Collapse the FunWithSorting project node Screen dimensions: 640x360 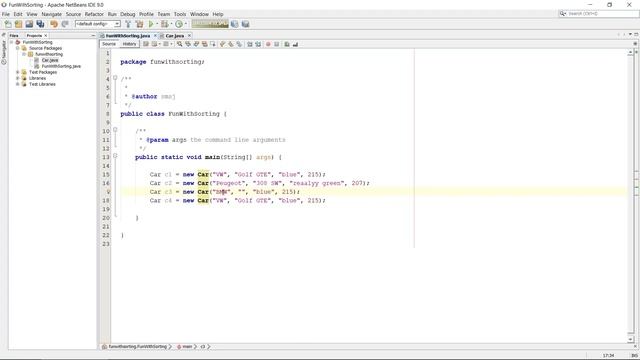click(x=11, y=42)
